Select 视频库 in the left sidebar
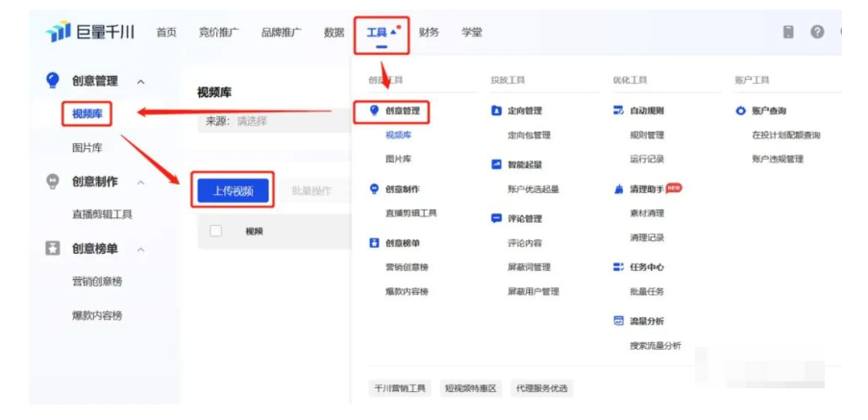 coord(87,114)
